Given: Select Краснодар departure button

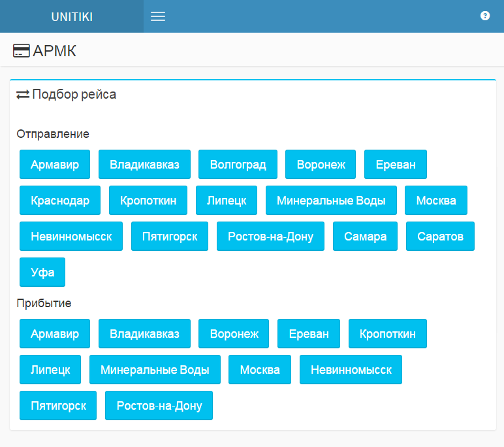Looking at the screenshot, I should (60, 200).
